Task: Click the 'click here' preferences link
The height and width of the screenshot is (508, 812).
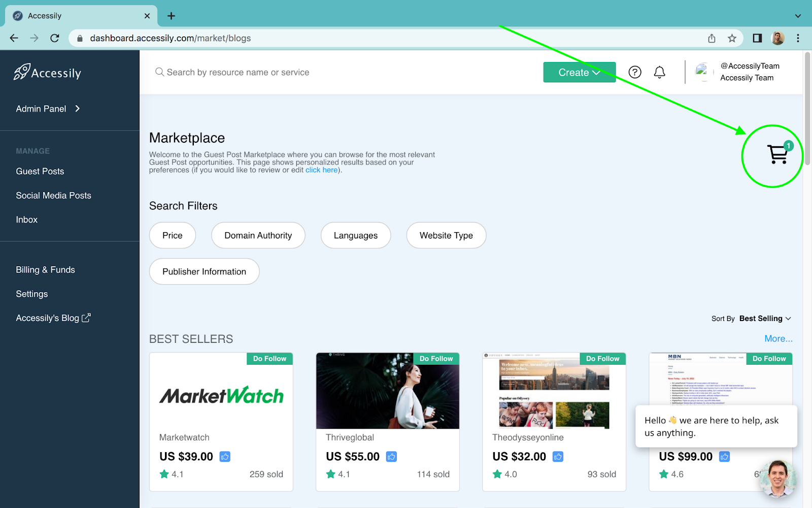Action: pyautogui.click(x=322, y=170)
